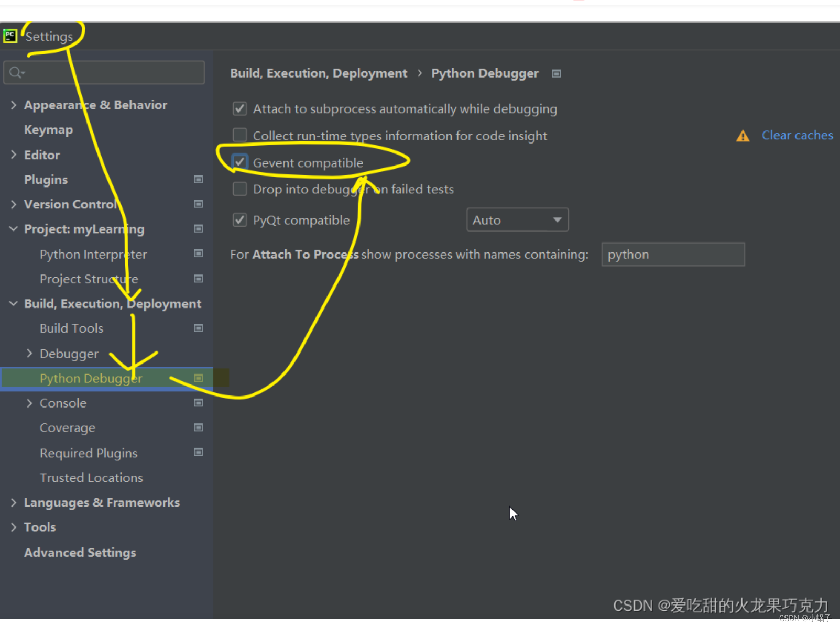The image size is (840, 627).
Task: Select Project Structure settings
Action: [89, 279]
